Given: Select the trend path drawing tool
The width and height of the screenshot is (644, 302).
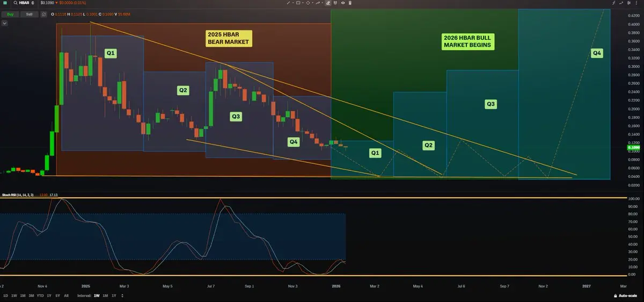Looking at the screenshot, I should coord(318,3).
